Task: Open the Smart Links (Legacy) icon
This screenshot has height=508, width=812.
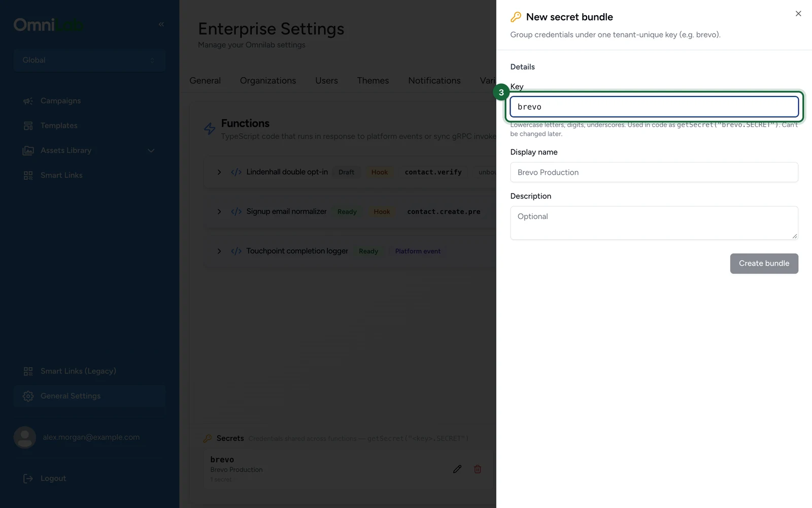Action: click(28, 371)
